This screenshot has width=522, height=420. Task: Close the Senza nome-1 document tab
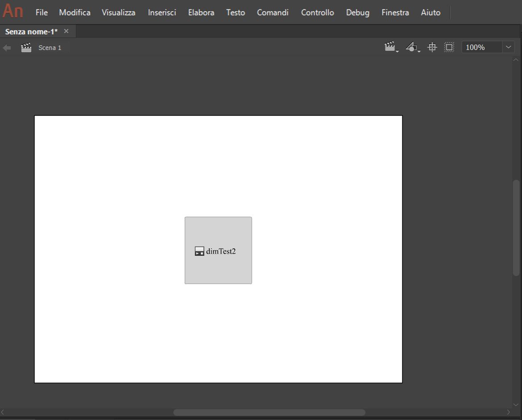click(x=66, y=31)
